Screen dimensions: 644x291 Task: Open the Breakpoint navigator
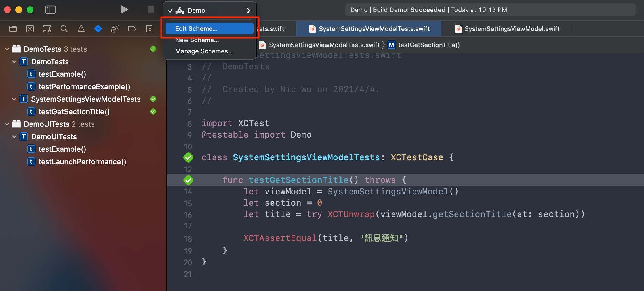point(132,29)
